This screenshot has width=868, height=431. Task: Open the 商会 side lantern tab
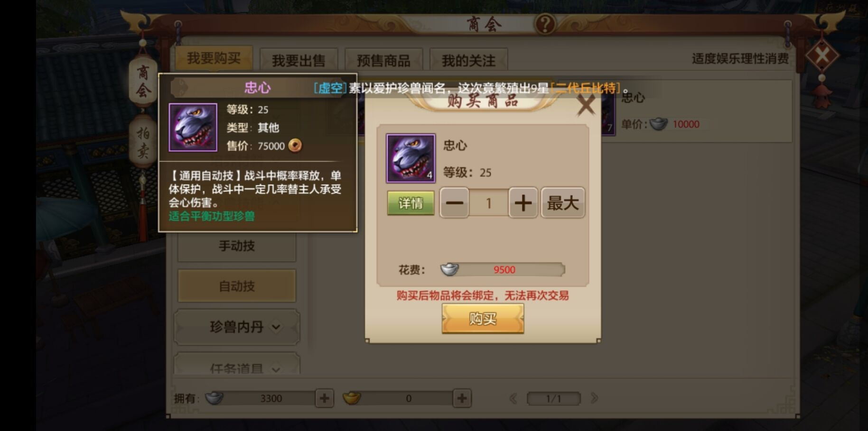click(x=143, y=81)
